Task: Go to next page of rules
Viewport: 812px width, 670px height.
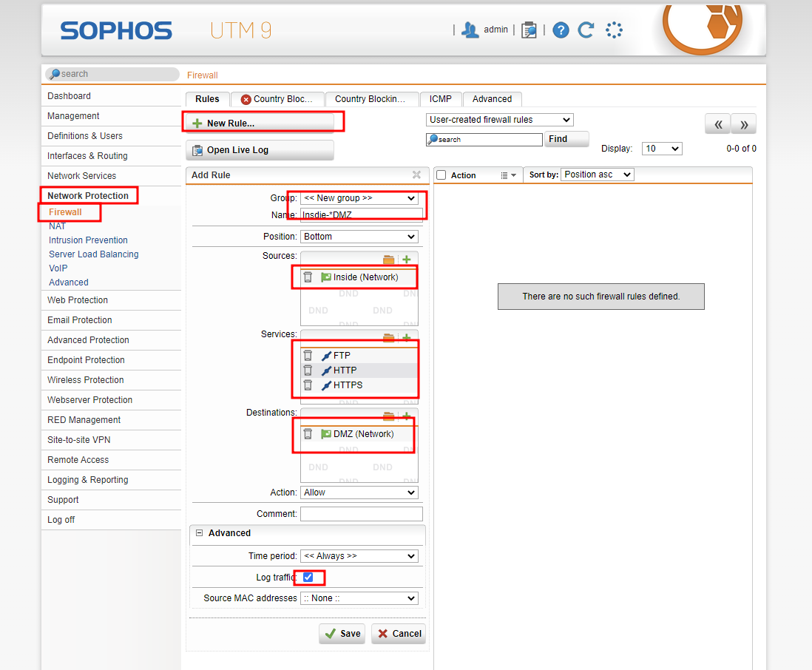Action: (744, 124)
